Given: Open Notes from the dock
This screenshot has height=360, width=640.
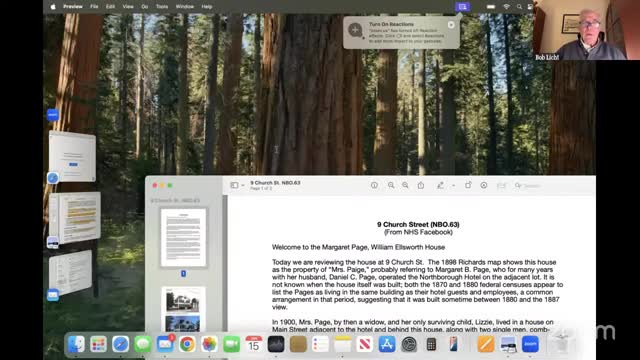Looking at the screenshot, I should [342, 344].
